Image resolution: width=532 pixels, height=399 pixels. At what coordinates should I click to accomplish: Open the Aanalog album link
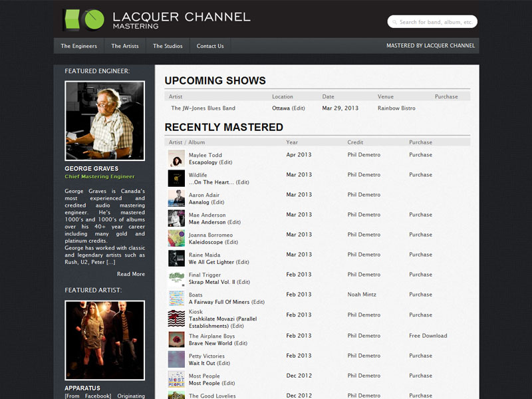[199, 202]
